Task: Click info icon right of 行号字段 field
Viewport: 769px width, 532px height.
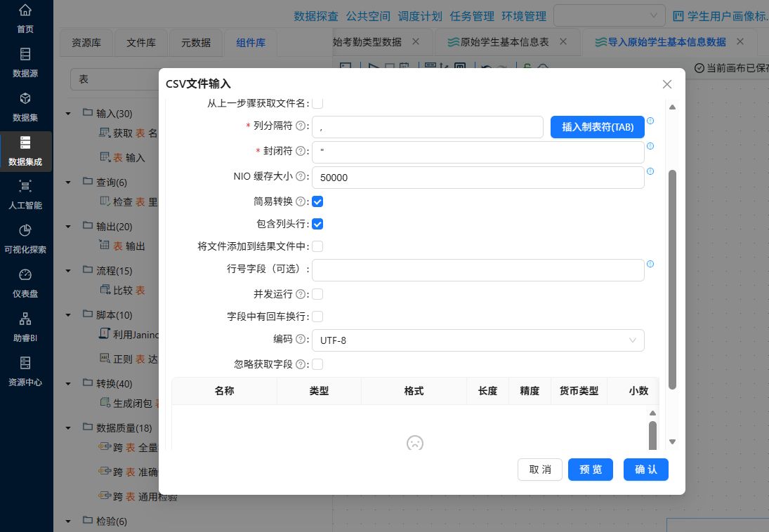Action: (650, 264)
